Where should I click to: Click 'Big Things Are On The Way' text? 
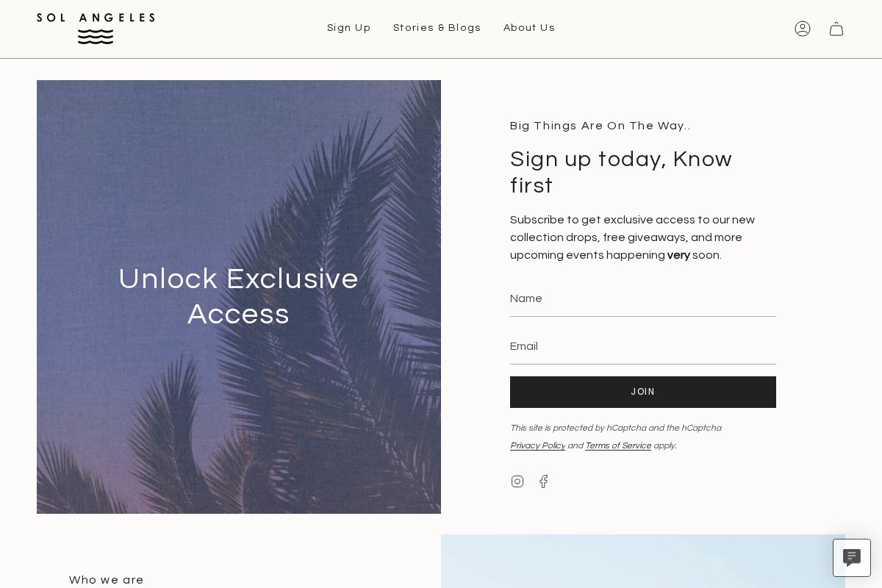600,126
